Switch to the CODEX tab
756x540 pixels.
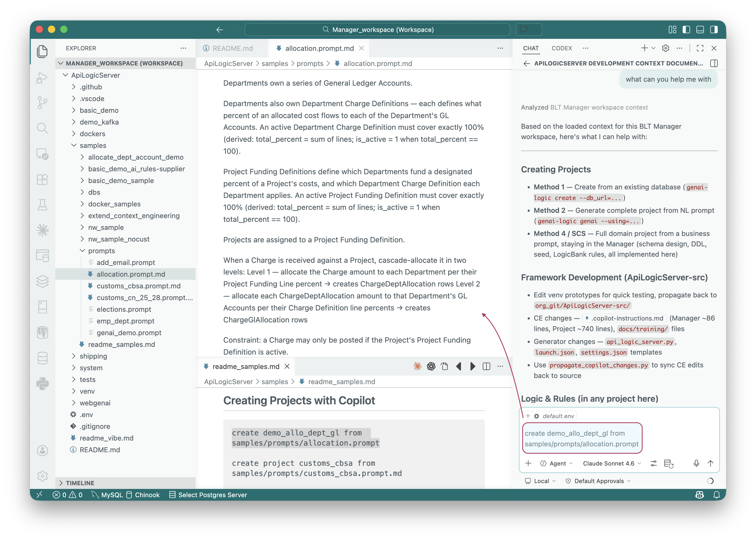(x=562, y=48)
